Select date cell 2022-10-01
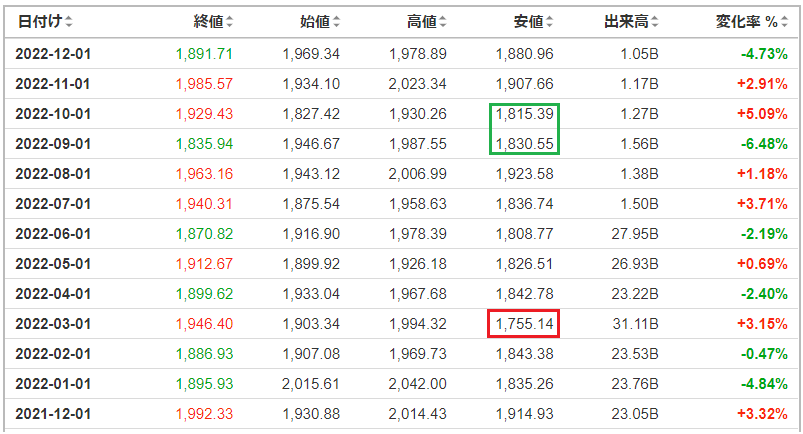Image resolution: width=803 pixels, height=434 pixels. pyautogui.click(x=53, y=114)
